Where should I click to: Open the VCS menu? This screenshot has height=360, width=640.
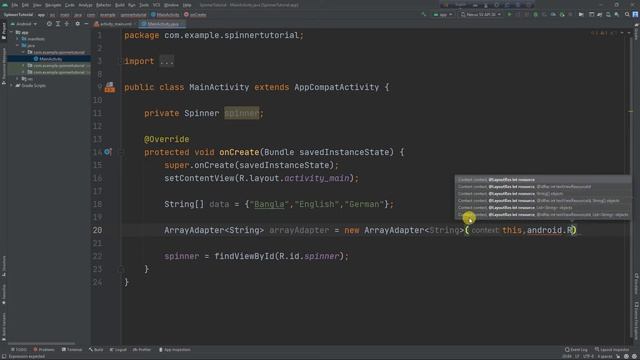157,5
